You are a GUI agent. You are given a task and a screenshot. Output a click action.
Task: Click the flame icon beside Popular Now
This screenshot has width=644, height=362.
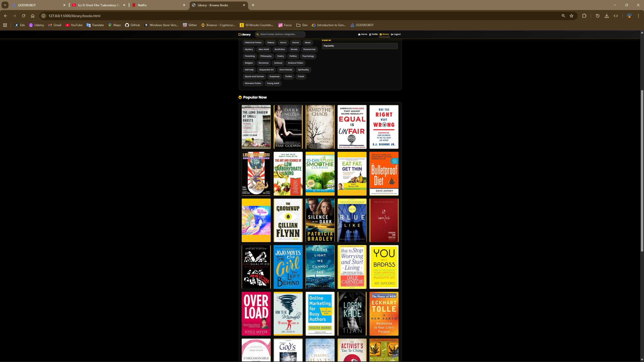(240, 97)
